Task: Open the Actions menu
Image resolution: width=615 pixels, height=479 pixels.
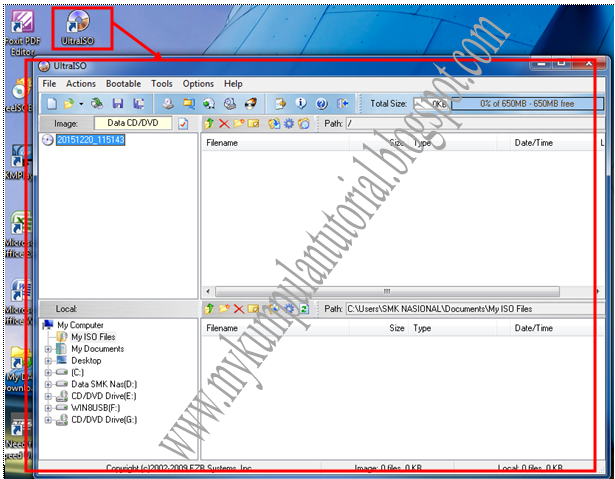Action: pos(81,84)
